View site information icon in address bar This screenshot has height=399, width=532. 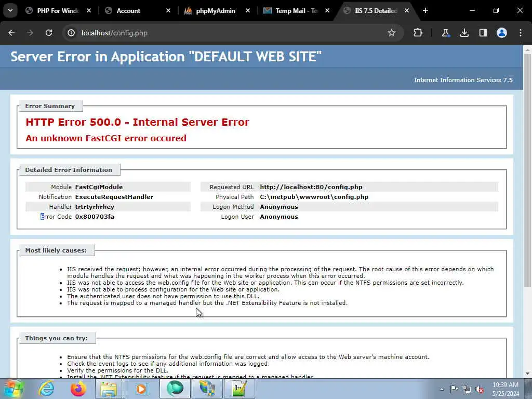pos(71,33)
